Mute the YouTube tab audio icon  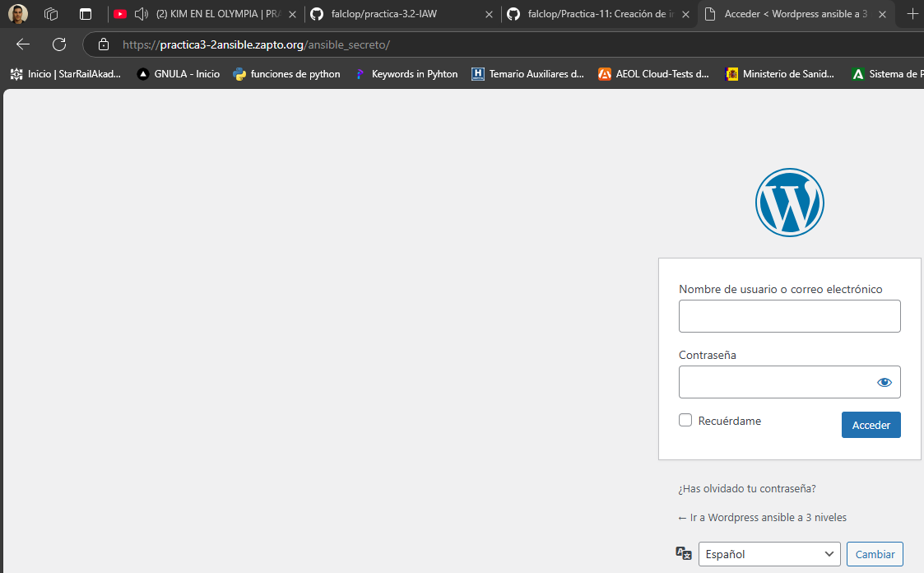(141, 14)
